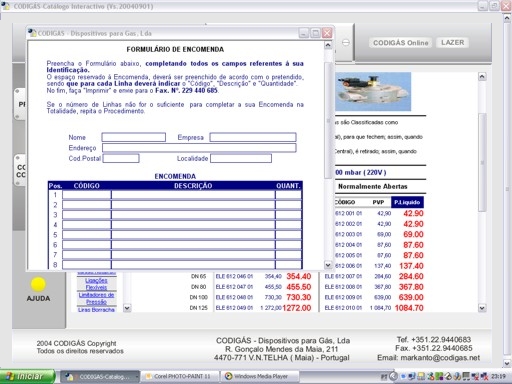Click the Cod.Postal input field
The width and height of the screenshot is (512, 384).
121,158
